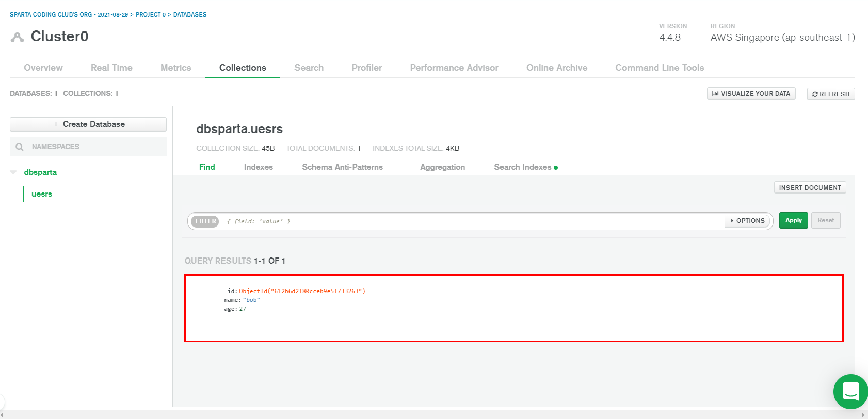Switch to the Online Archive tab
Image resolution: width=868 pixels, height=419 pixels.
[557, 68]
